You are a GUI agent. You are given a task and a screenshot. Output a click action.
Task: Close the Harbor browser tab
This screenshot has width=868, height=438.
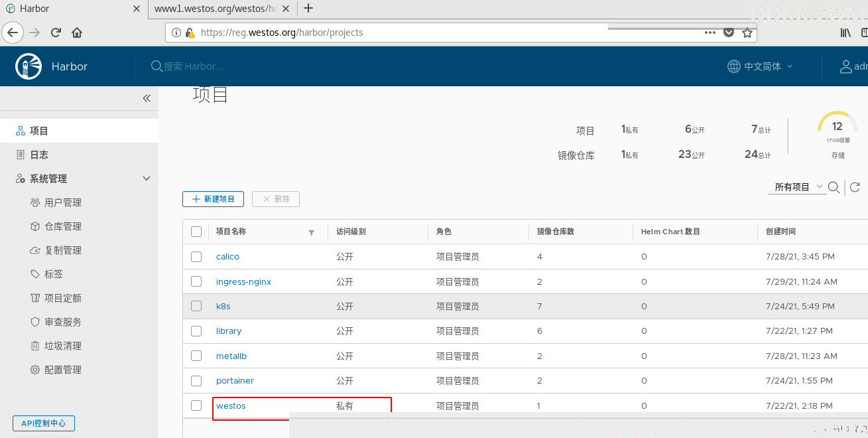137,9
